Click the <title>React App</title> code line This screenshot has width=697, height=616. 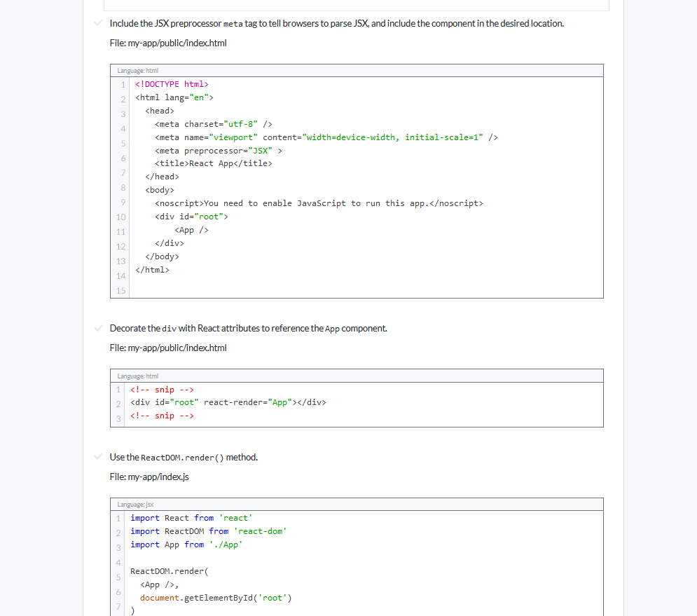214,163
